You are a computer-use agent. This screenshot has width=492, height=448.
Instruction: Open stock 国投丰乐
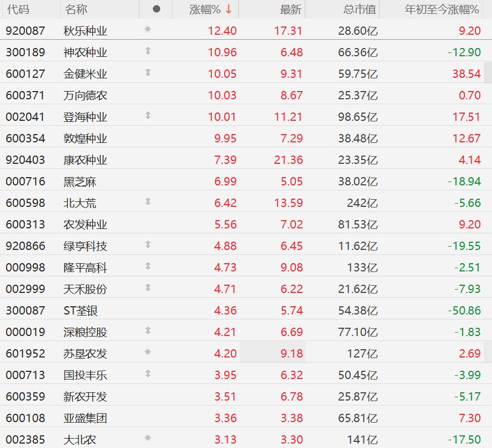click(x=86, y=375)
